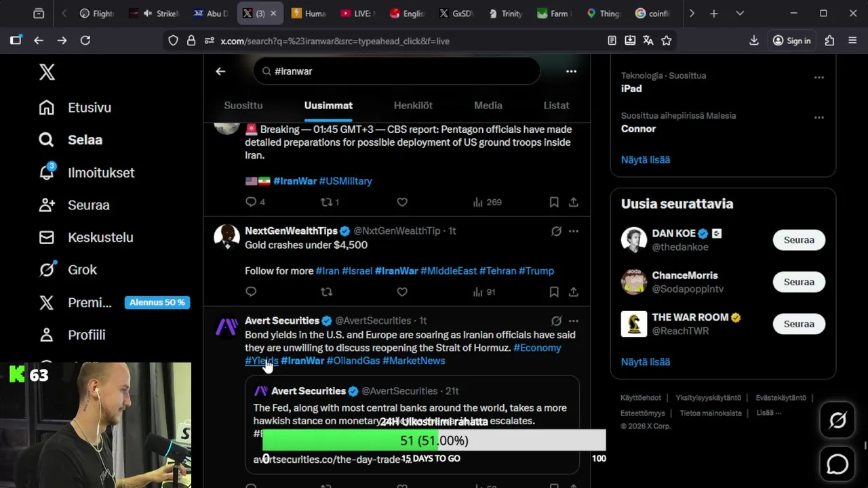Repost NextGenWealthTips gold post
The image size is (868, 488).
[x=326, y=291]
